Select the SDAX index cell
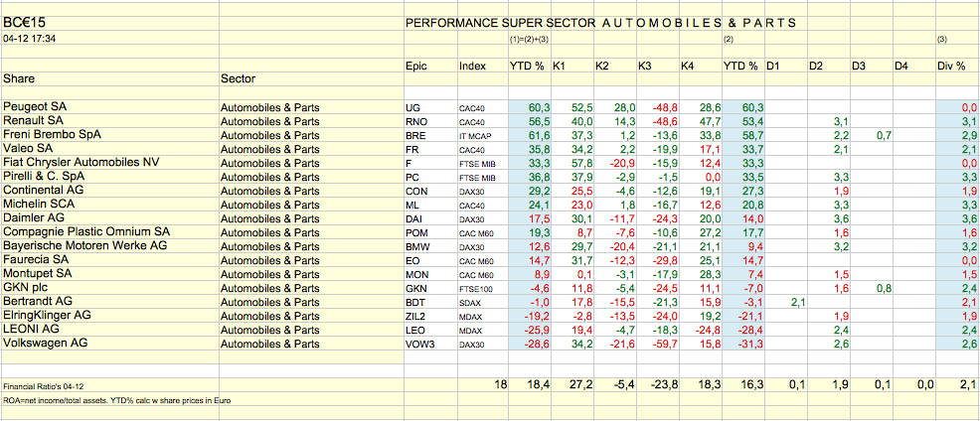Image resolution: width=980 pixels, height=421 pixels. coord(482,302)
